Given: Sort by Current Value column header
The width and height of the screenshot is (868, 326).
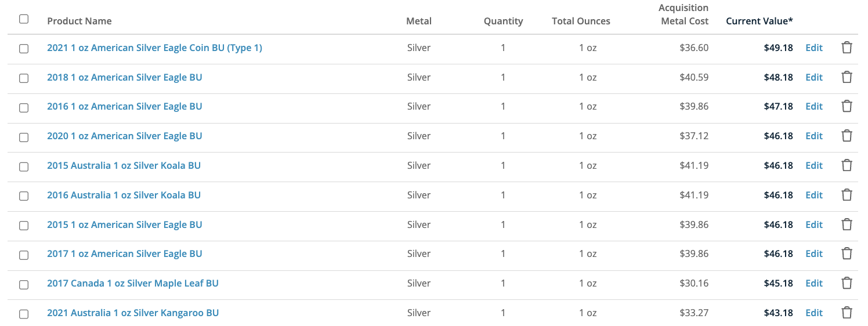Looking at the screenshot, I should (759, 21).
